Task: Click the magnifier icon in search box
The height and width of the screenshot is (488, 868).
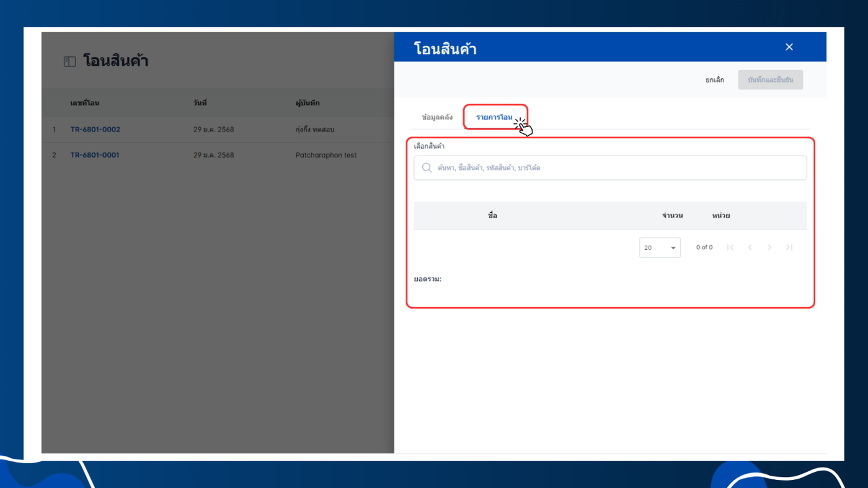Action: pyautogui.click(x=427, y=168)
